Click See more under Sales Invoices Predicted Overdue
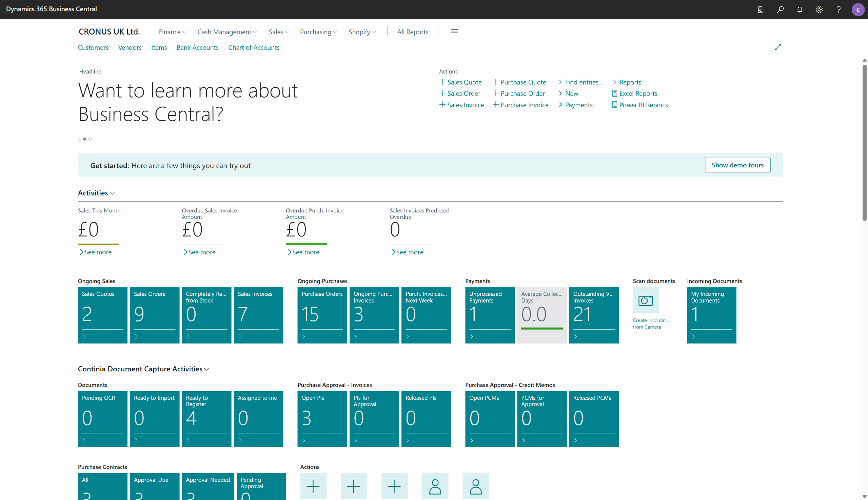Viewport: 868px width, 500px height. pyautogui.click(x=407, y=252)
